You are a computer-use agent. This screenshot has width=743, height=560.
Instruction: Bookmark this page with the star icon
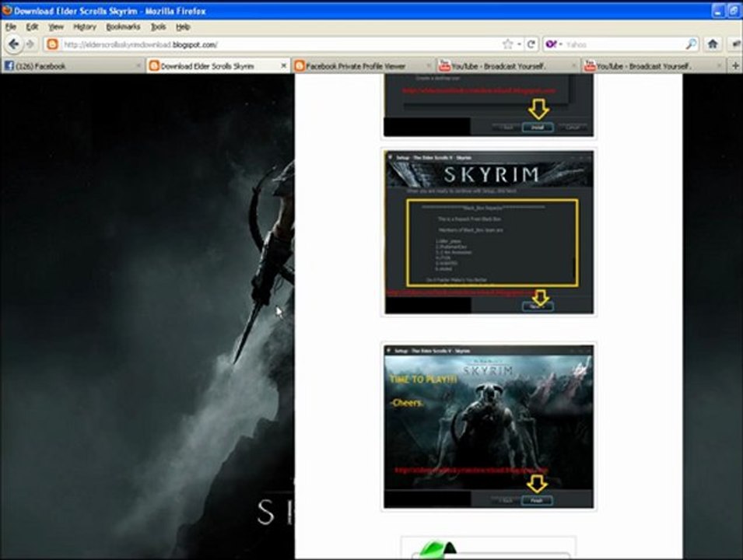click(507, 44)
